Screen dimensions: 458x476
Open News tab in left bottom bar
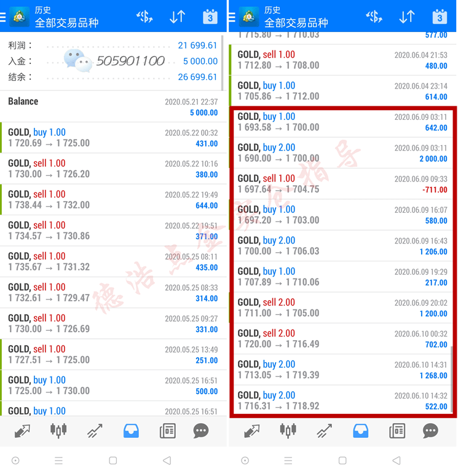click(x=168, y=430)
